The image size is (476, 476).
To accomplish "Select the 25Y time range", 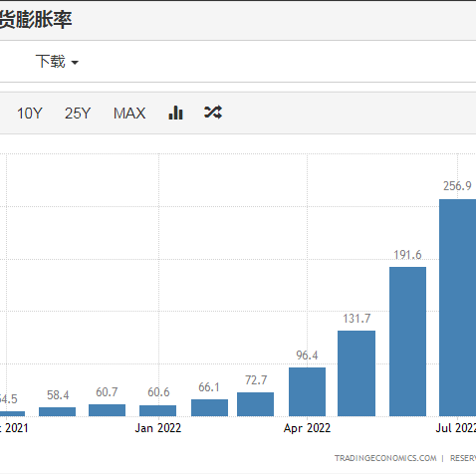I will point(78,114).
